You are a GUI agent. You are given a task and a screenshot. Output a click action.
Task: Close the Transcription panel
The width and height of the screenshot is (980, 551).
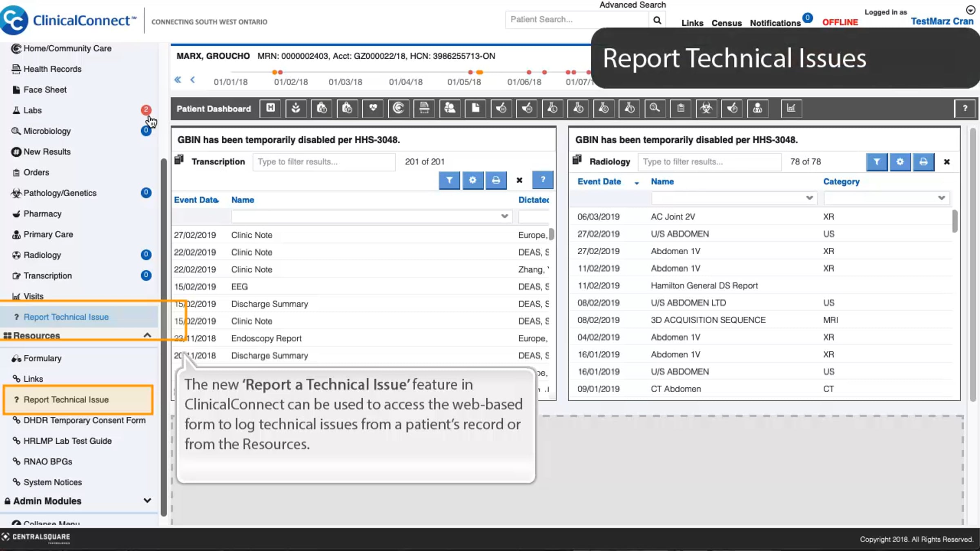click(x=519, y=180)
